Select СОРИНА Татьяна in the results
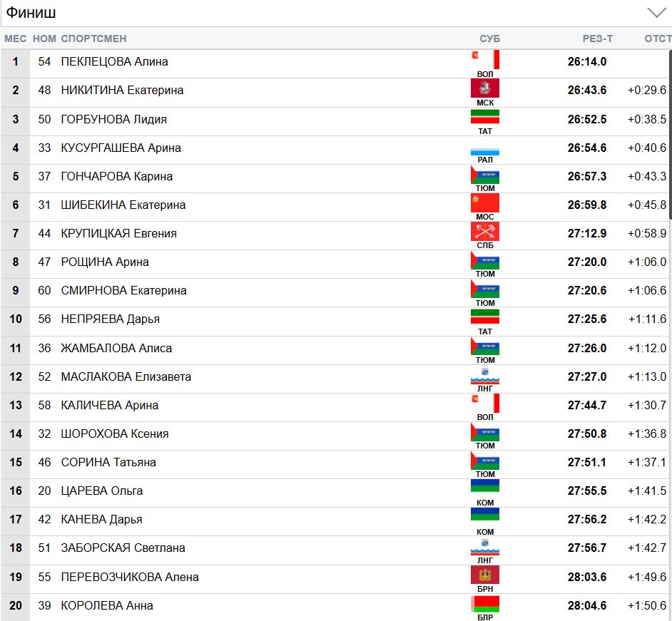 pos(108,463)
